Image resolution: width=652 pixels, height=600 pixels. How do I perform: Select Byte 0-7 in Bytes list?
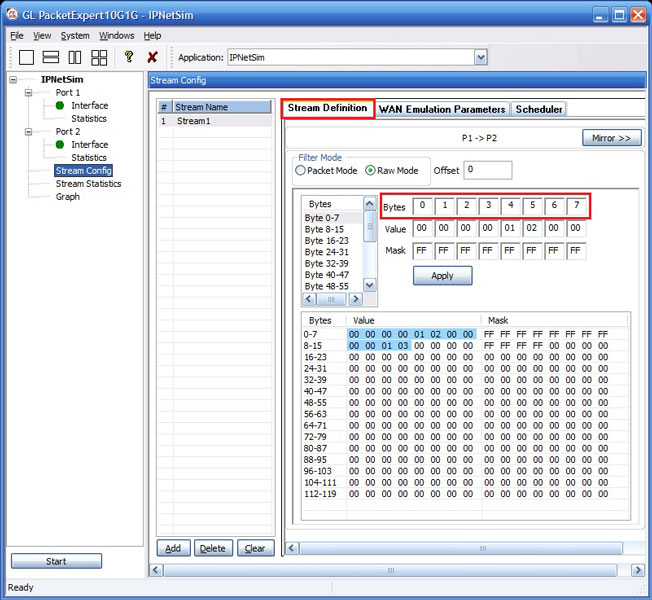click(x=333, y=218)
